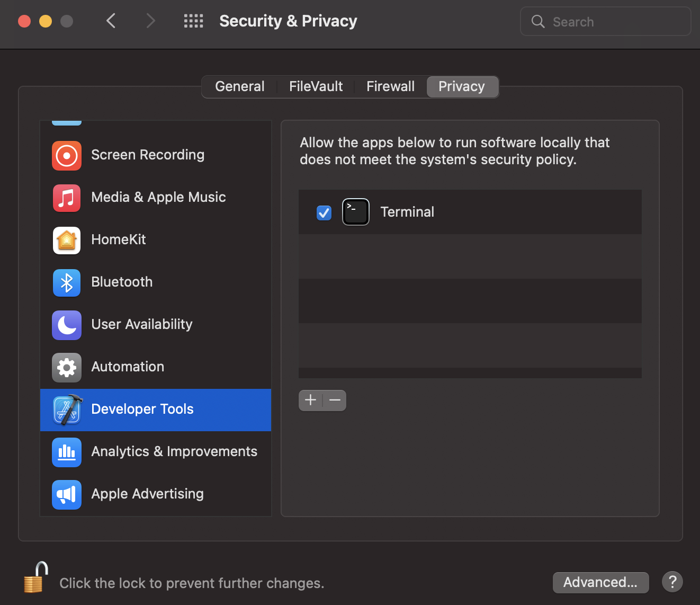Show all preferences grid
Image resolution: width=700 pixels, height=605 pixels.
(x=194, y=21)
